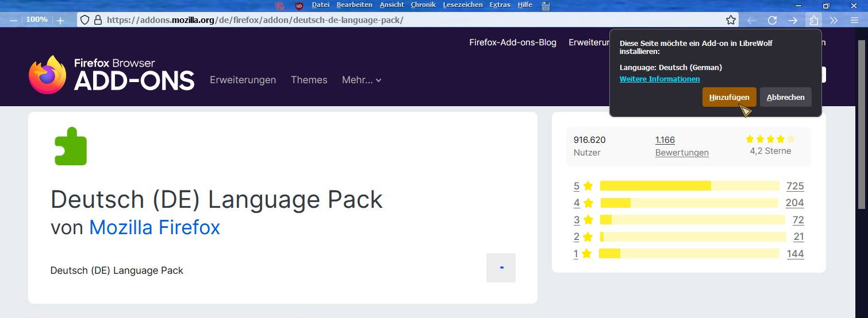Click the uBlock Origin shield icon
This screenshot has height=318, width=868.
[299, 6]
